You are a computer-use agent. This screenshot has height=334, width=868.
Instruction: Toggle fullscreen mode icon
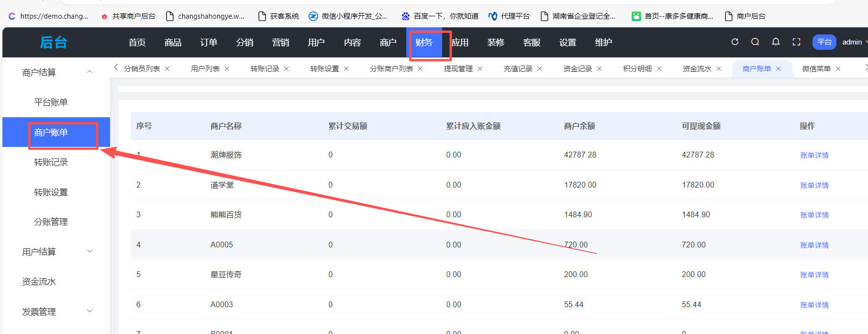(x=796, y=42)
